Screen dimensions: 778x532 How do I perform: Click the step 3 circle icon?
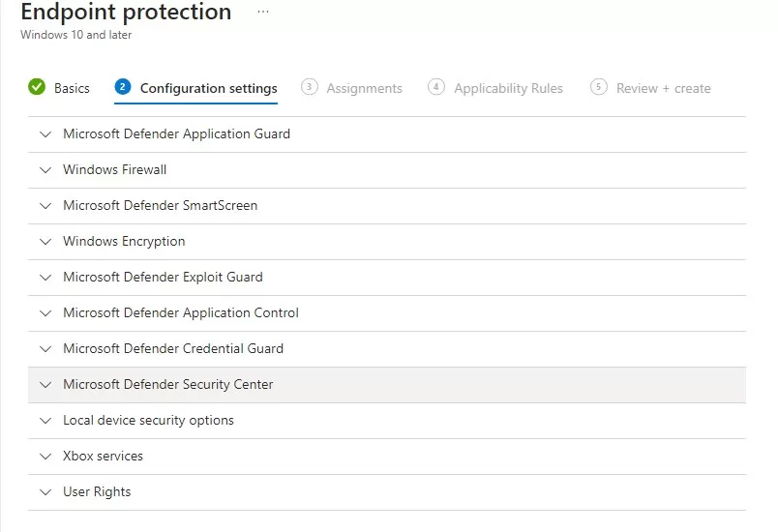click(309, 87)
